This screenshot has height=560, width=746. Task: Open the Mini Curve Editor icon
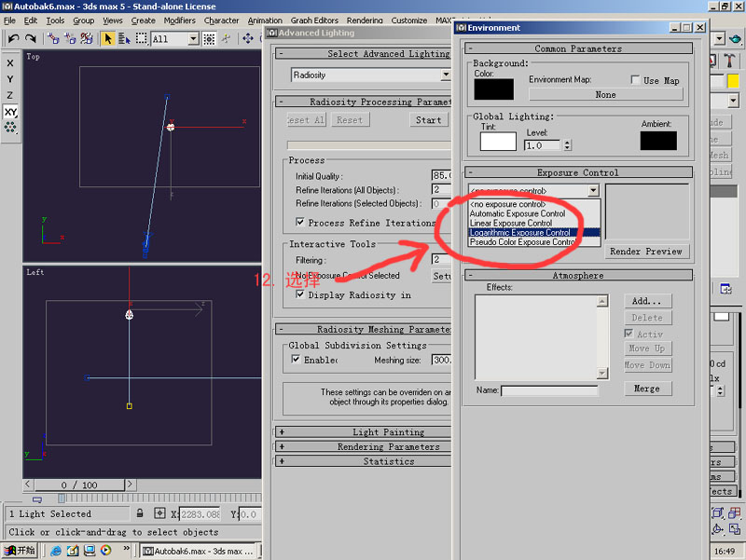(x=36, y=499)
